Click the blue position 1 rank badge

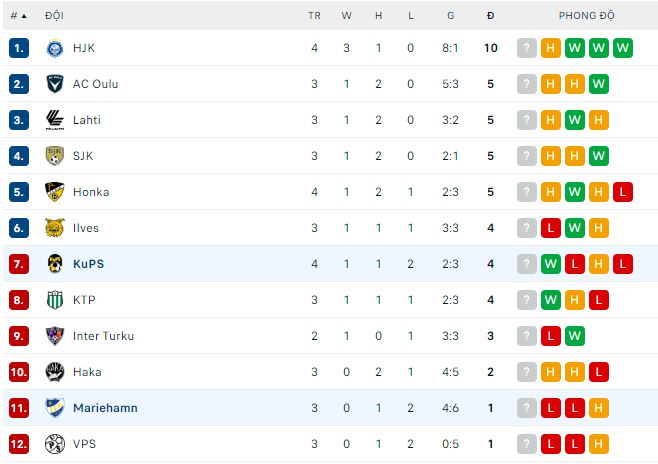tap(19, 48)
